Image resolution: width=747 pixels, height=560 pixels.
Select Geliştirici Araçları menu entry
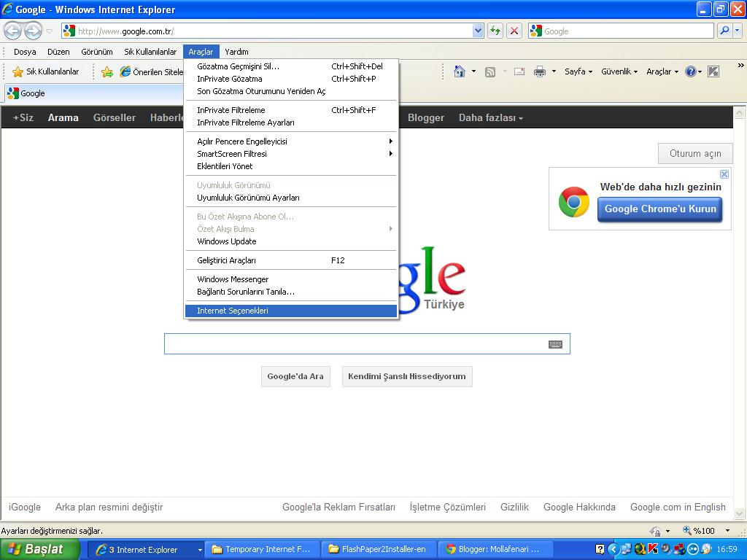point(290,260)
